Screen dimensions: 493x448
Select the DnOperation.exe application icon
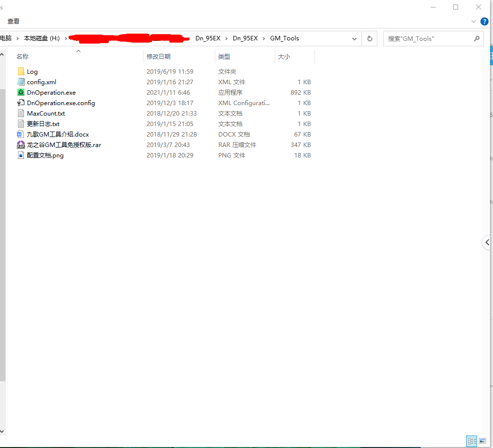coord(20,93)
